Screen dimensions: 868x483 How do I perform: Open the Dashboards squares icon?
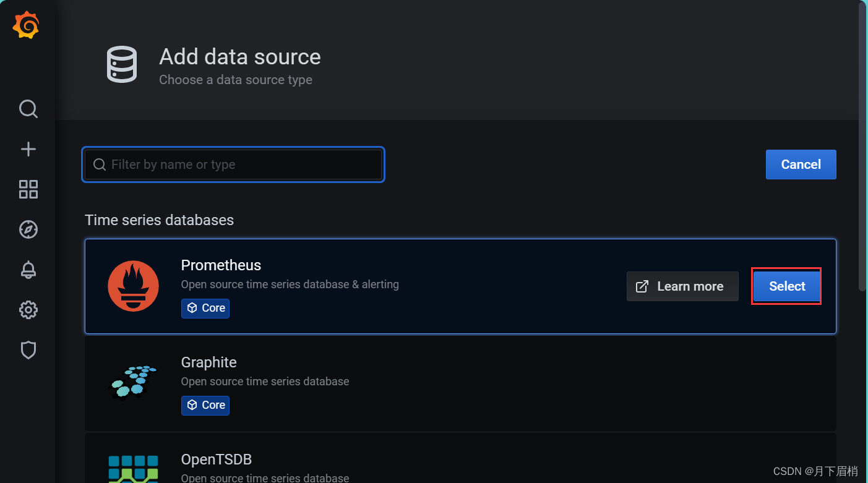coord(28,189)
